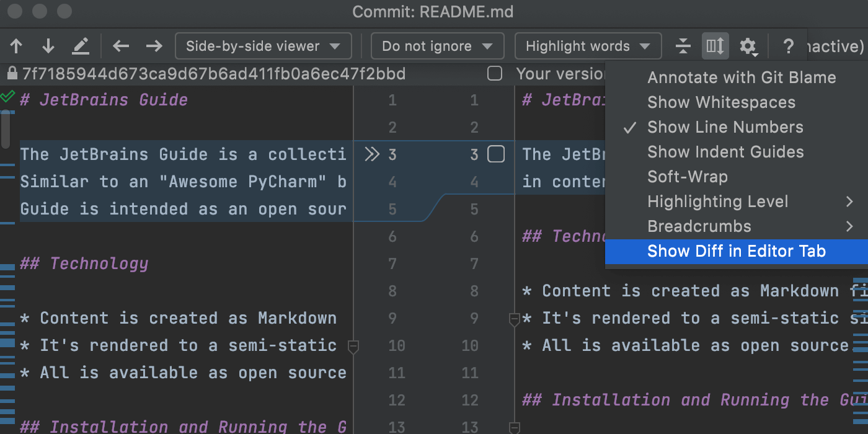This screenshot has height=434, width=868.
Task: Expand the Breadcrumbs submenu
Action: point(737,226)
